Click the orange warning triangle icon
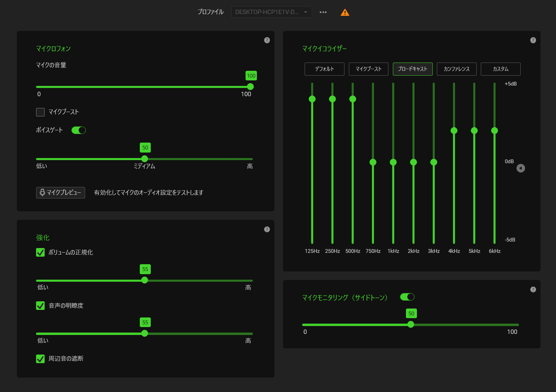This screenshot has width=556, height=392. tap(345, 12)
